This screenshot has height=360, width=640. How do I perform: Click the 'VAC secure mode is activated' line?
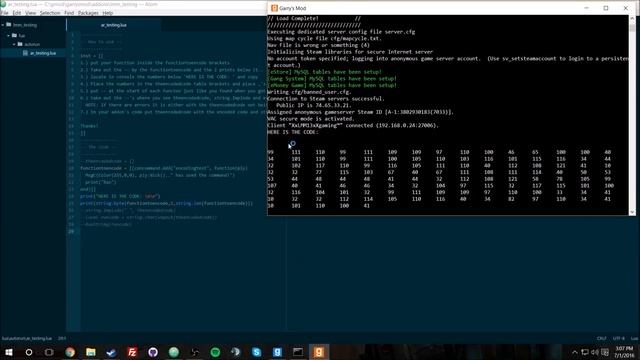tap(310, 119)
